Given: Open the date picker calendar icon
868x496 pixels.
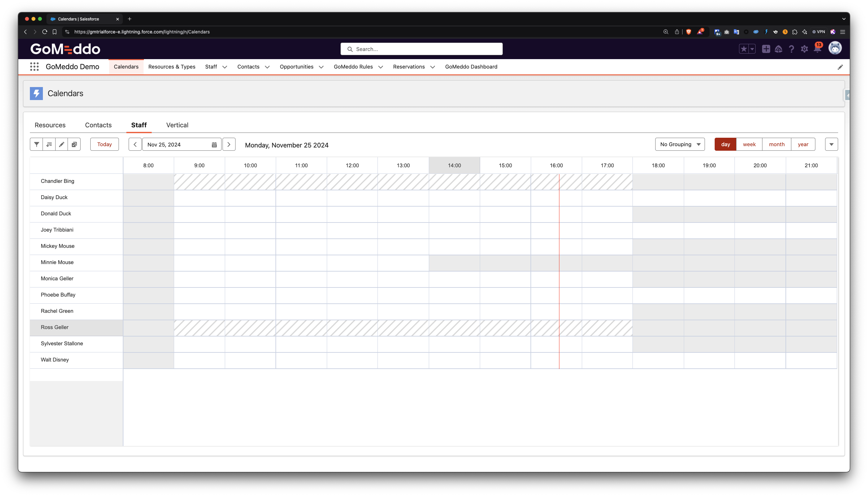Looking at the screenshot, I should pos(214,145).
